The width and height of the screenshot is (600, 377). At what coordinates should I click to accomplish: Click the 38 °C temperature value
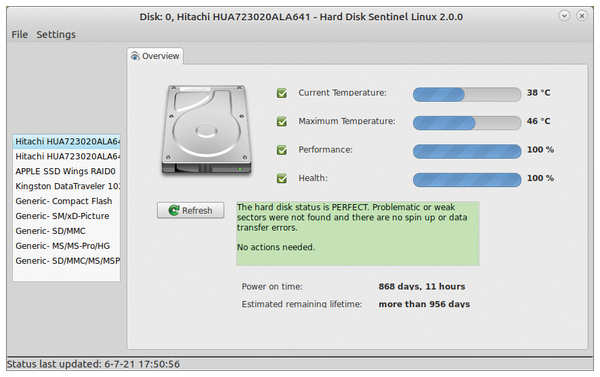click(538, 93)
